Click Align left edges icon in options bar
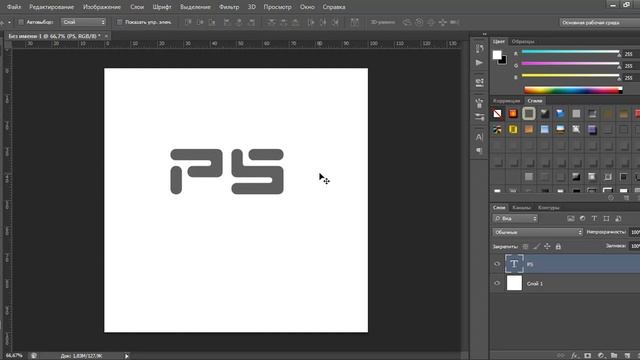This screenshot has width=640, height=360. pos(227,22)
